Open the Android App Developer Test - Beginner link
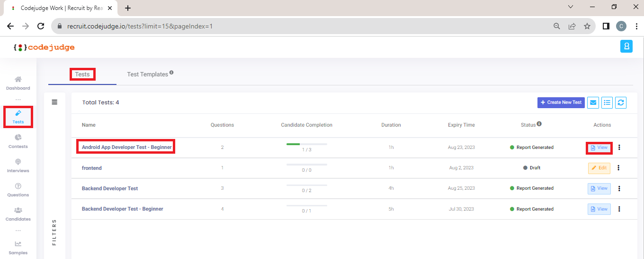Image resolution: width=644 pixels, height=259 pixels. tap(126, 147)
